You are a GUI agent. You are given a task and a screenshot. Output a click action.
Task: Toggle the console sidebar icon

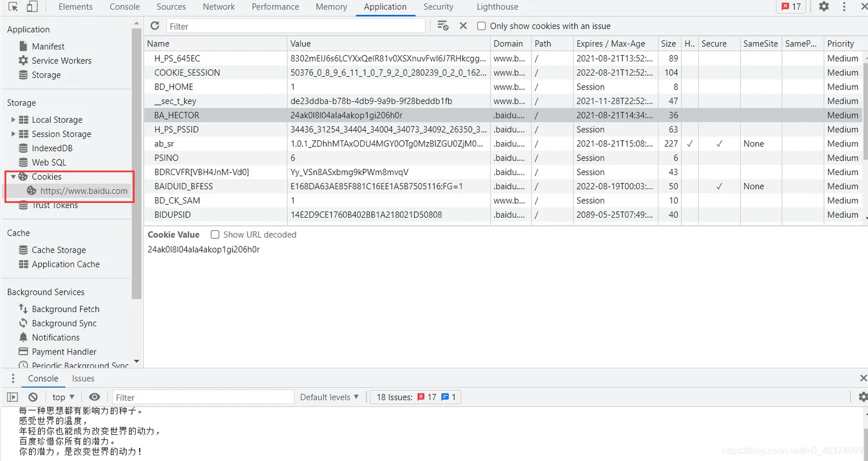(12, 397)
